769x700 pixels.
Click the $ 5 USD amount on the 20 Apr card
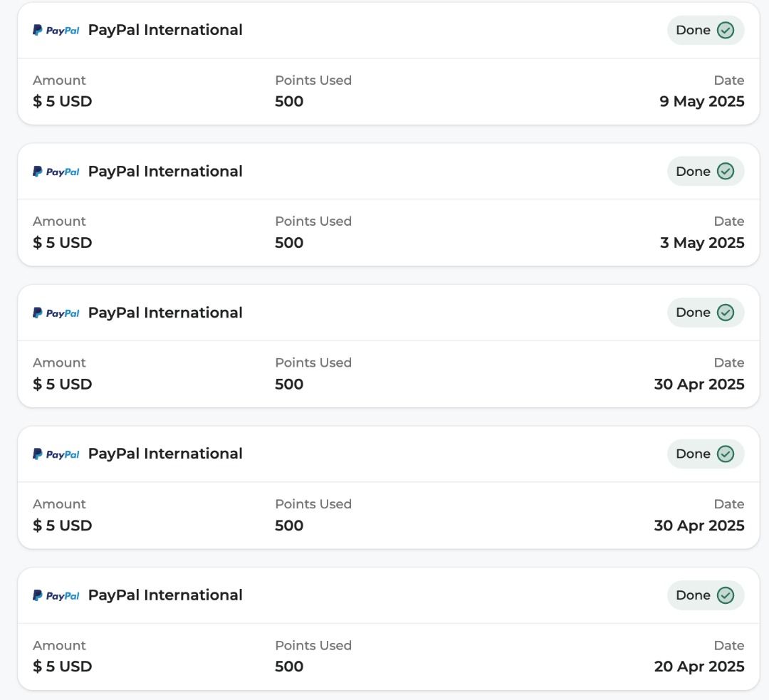click(63, 667)
